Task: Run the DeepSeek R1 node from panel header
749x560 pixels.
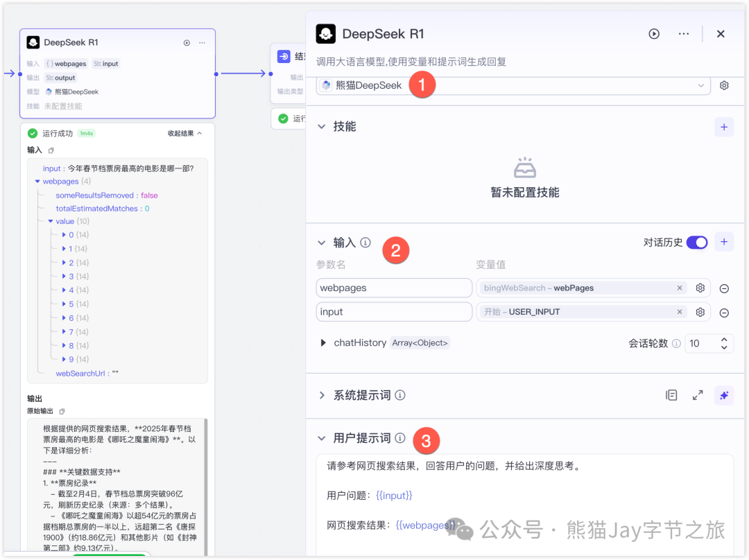Action: tap(654, 34)
